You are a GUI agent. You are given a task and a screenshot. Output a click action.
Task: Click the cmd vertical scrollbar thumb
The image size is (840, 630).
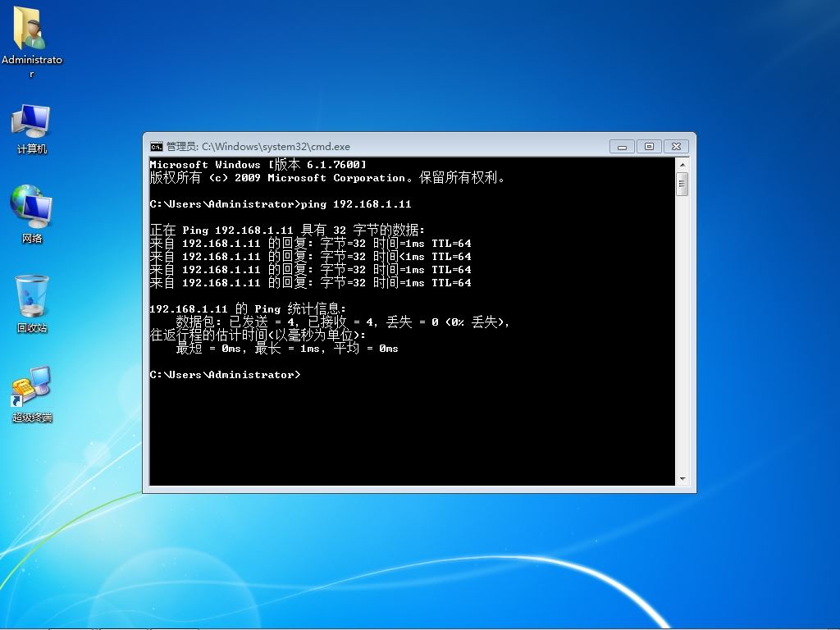coord(682,185)
